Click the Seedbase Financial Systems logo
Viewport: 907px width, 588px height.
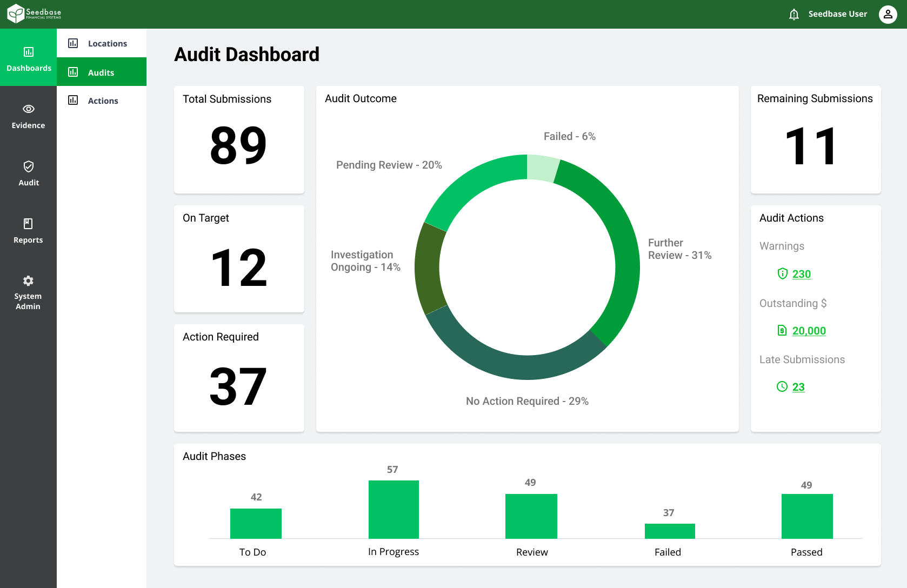(x=33, y=14)
